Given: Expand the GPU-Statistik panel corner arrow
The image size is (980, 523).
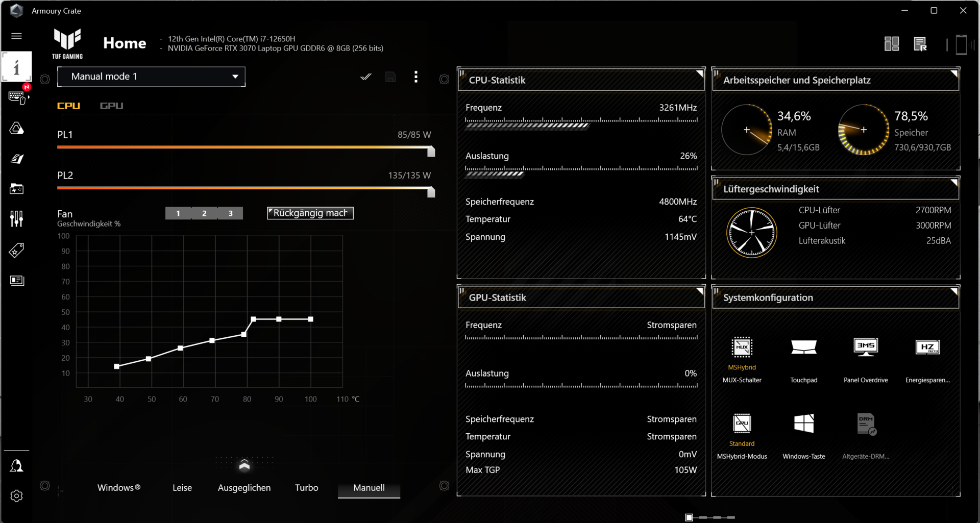Looking at the screenshot, I should coord(700,291).
